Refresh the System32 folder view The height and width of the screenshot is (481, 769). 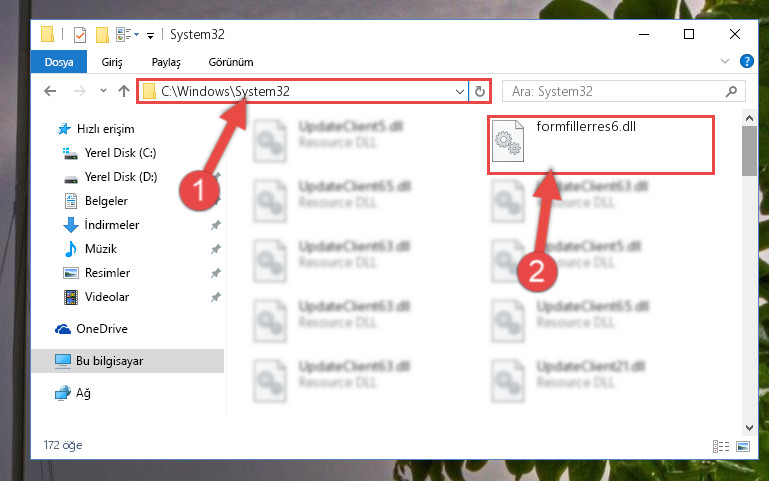[x=480, y=91]
